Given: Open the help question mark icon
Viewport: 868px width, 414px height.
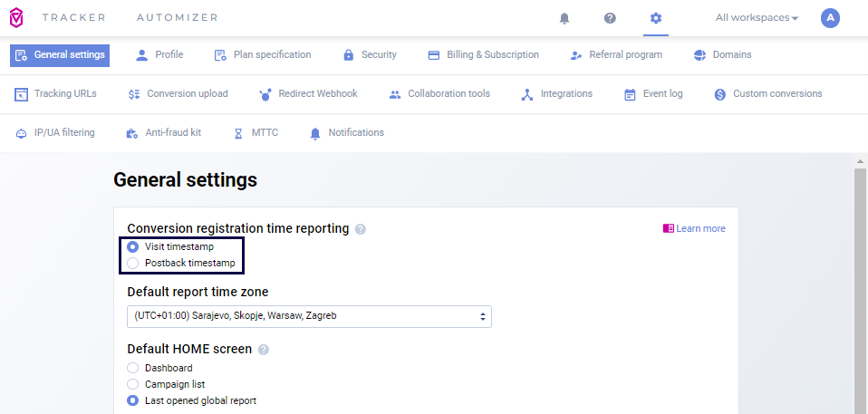Looking at the screenshot, I should [610, 18].
